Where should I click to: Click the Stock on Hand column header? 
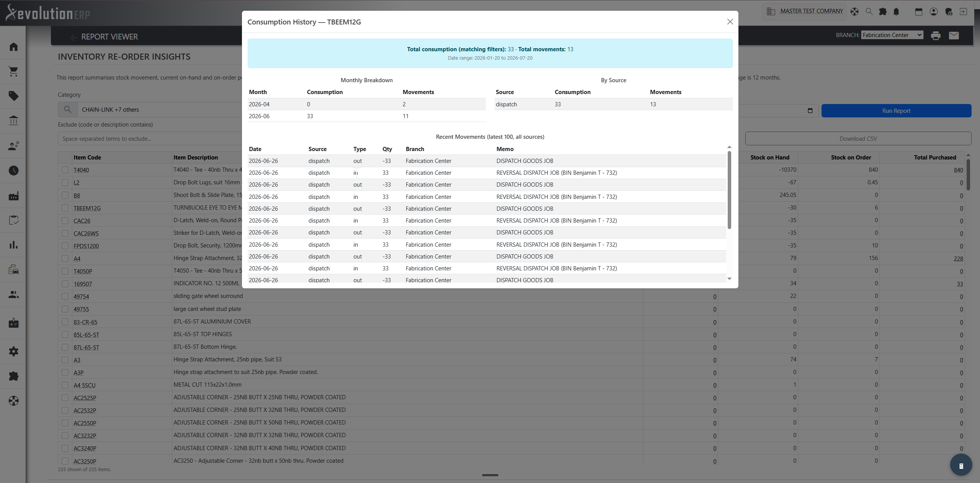769,158
